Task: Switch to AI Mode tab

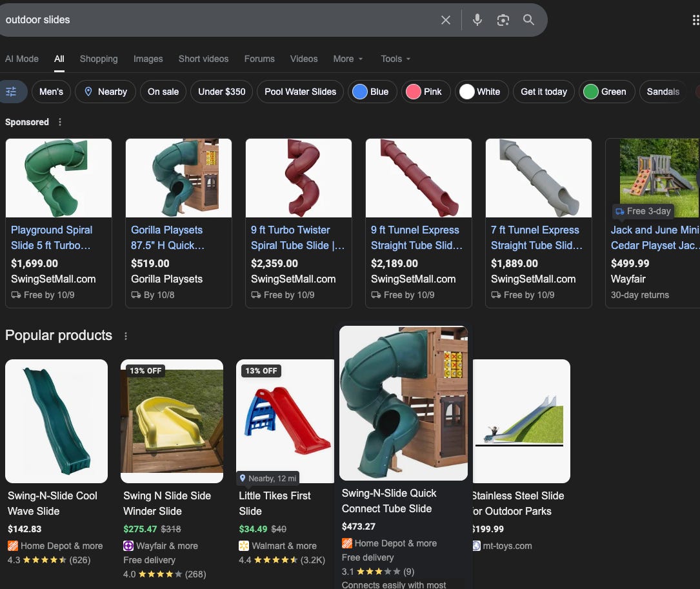Action: pyautogui.click(x=22, y=59)
